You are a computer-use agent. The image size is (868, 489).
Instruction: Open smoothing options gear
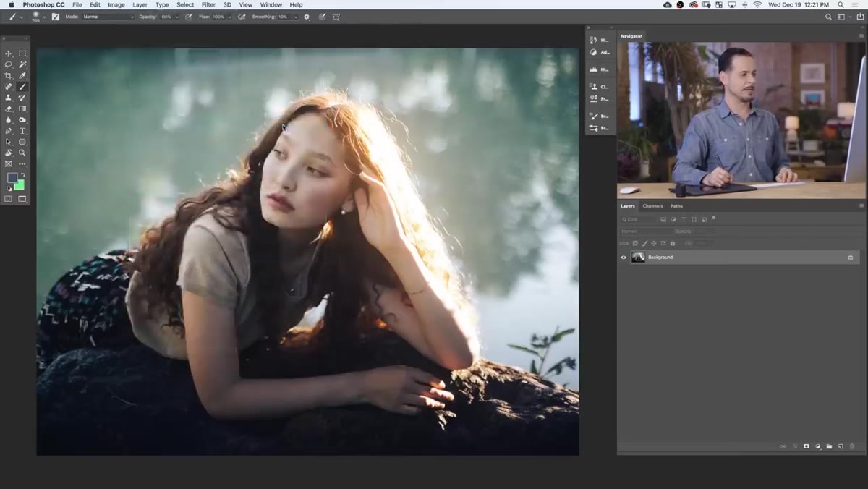(x=307, y=17)
